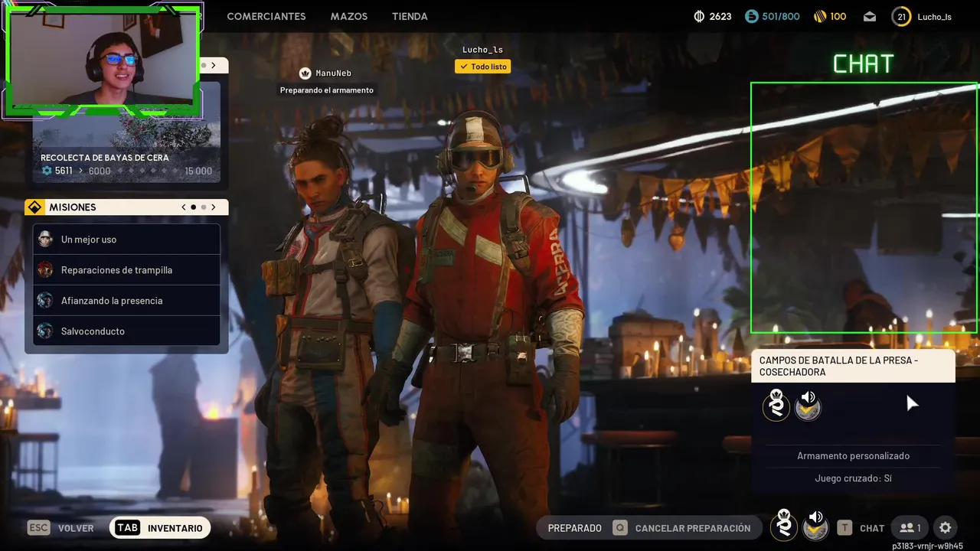Select the Lucho_ls name above character
The width and height of the screenshot is (980, 551).
483,50
